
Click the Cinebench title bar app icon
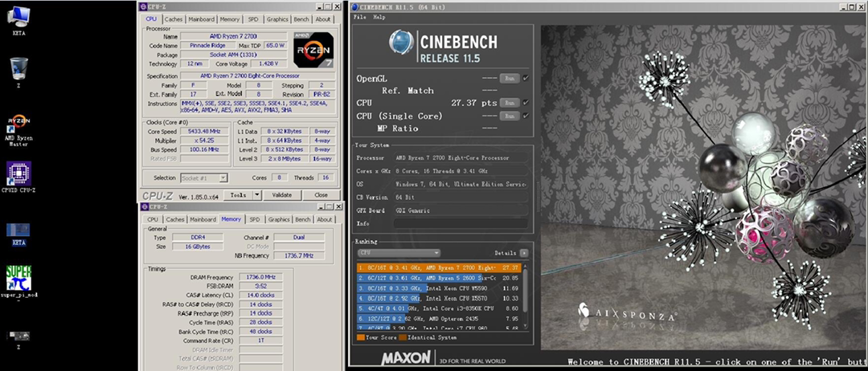click(354, 7)
